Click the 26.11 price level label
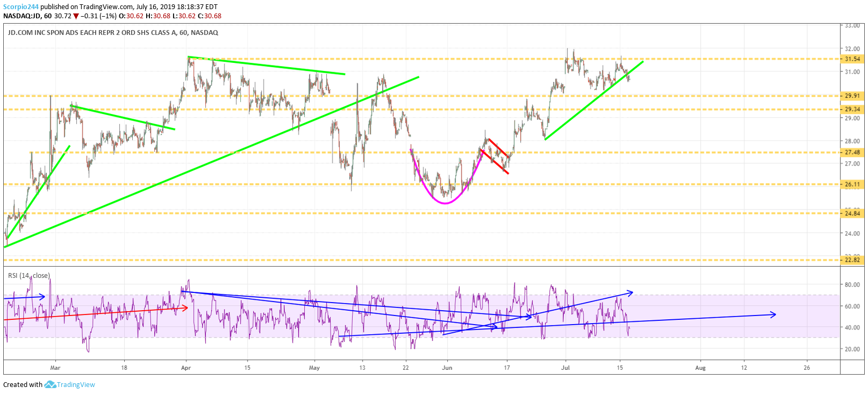The image size is (868, 394). point(852,184)
